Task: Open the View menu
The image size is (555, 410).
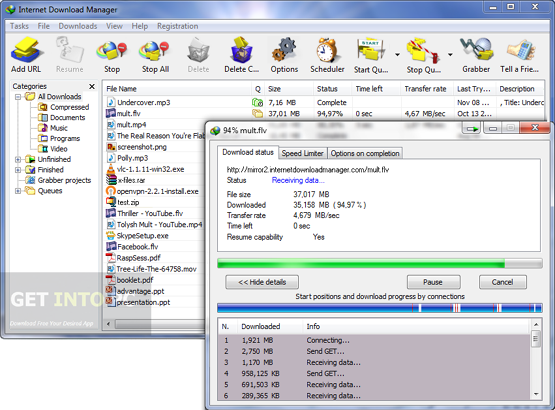Action: click(x=114, y=26)
